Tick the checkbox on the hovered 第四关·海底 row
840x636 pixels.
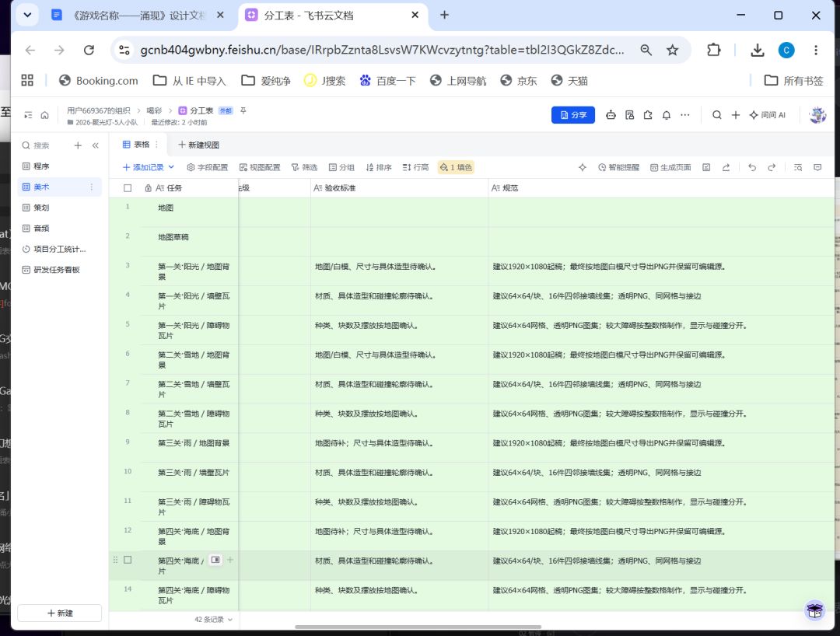click(x=128, y=560)
